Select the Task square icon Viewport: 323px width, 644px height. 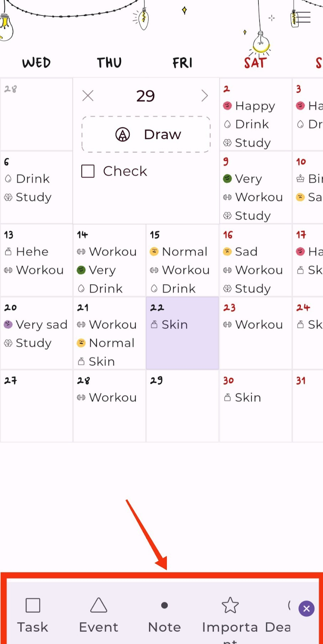[33, 605]
